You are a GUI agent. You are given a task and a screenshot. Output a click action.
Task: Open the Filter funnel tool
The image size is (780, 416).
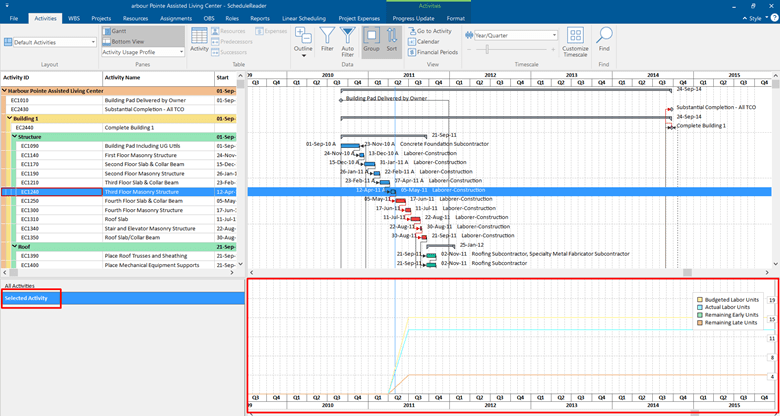[x=327, y=39]
